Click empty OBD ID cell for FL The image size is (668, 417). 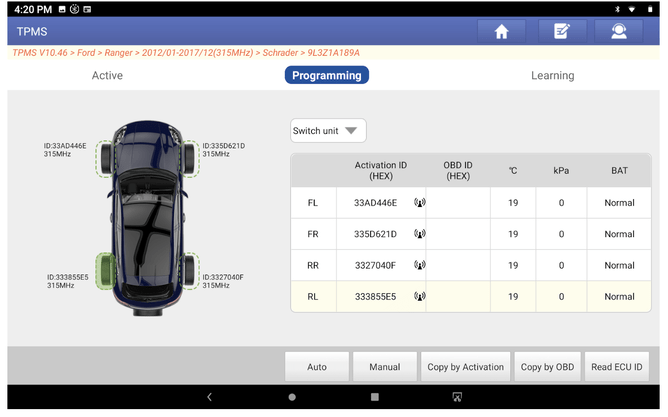coord(458,203)
